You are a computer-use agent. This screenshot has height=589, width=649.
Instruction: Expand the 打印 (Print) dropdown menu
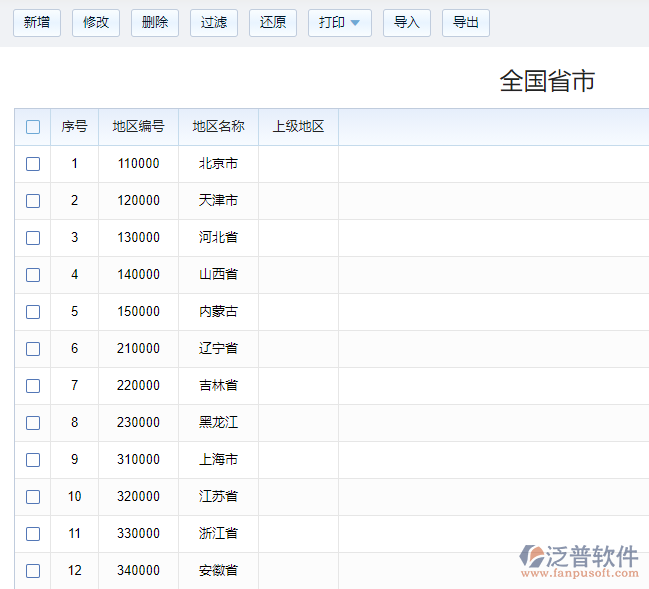(x=340, y=23)
